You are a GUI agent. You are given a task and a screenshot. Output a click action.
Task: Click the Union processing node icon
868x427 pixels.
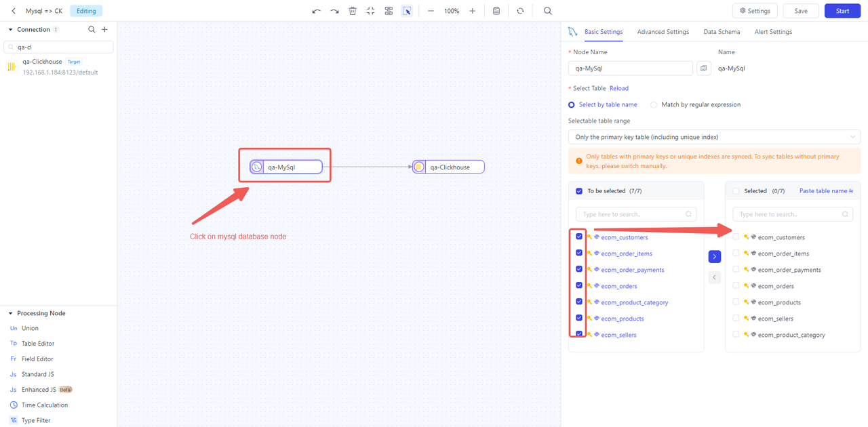pos(14,328)
